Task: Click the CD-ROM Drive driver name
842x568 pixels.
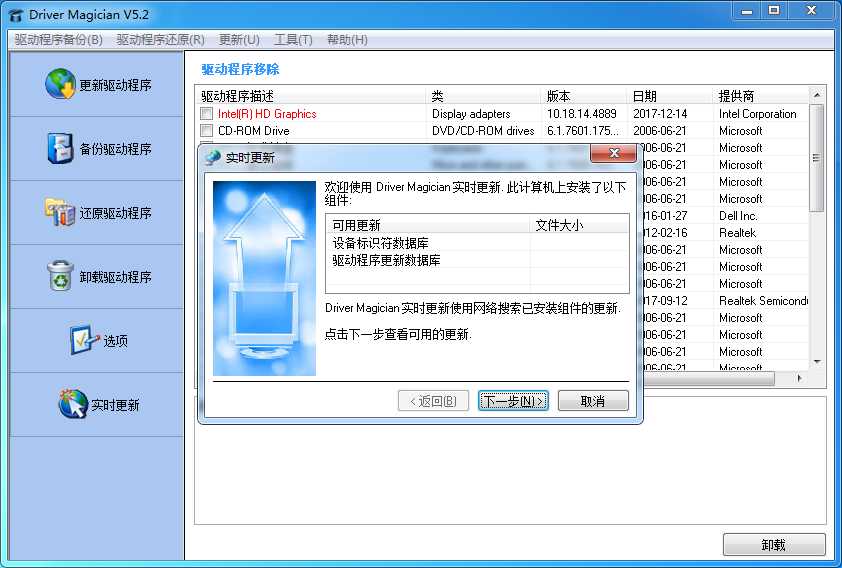Action: [x=253, y=130]
